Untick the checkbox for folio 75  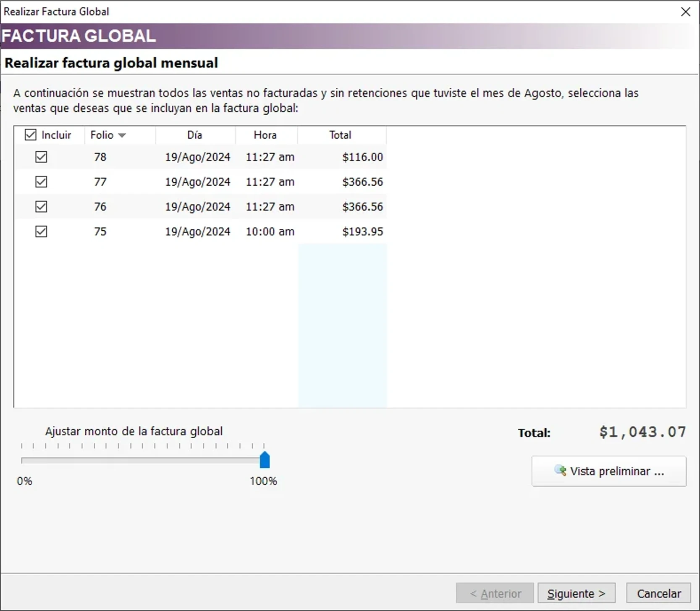click(x=41, y=232)
